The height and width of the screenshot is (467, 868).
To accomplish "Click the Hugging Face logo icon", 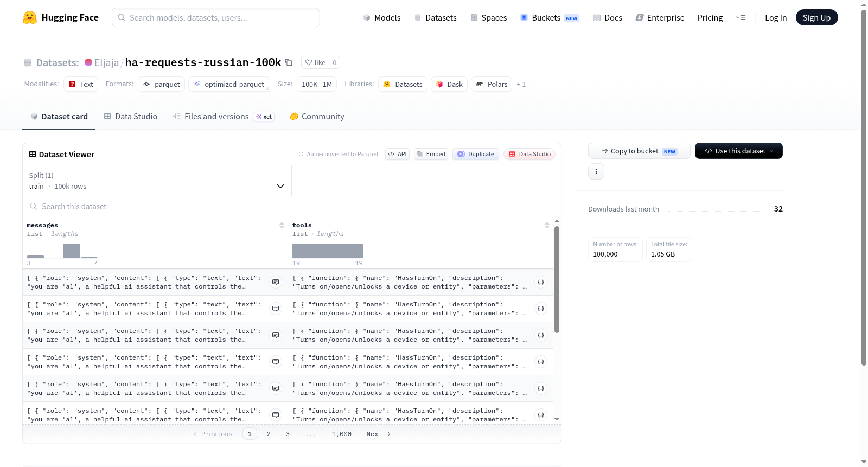I will click(30, 17).
